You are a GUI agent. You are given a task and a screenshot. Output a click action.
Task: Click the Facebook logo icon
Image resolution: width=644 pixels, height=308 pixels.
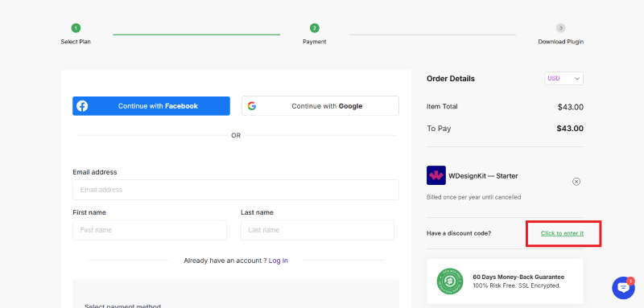[82, 106]
